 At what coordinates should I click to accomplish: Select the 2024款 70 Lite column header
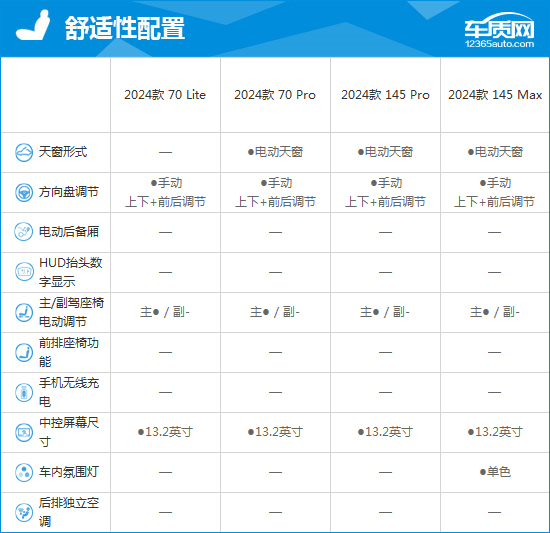pos(165,95)
